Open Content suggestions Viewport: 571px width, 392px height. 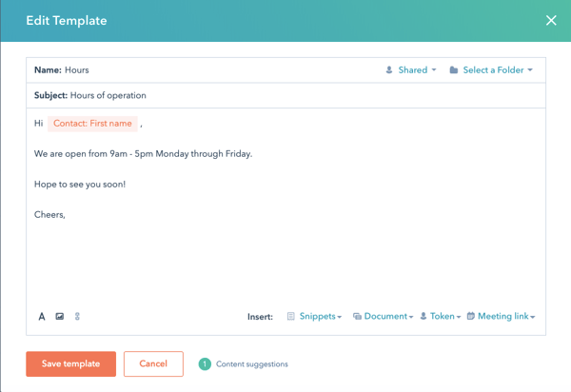click(252, 364)
